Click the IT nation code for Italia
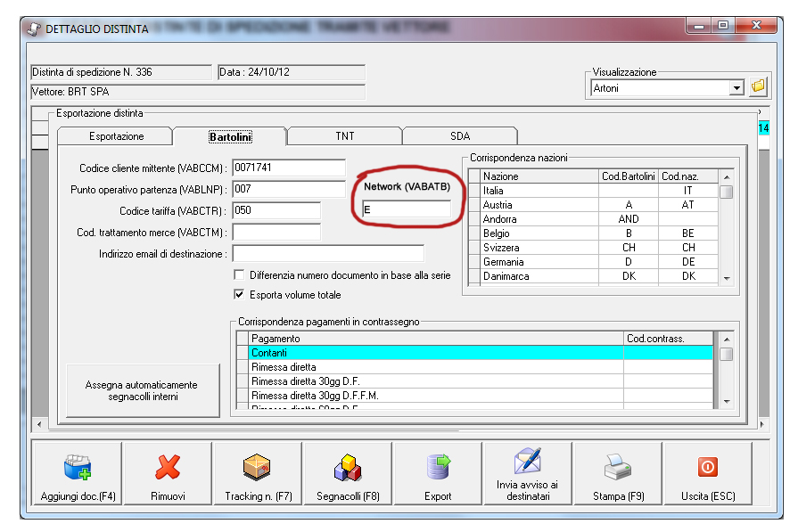This screenshot has height=532, width=798. click(x=688, y=191)
